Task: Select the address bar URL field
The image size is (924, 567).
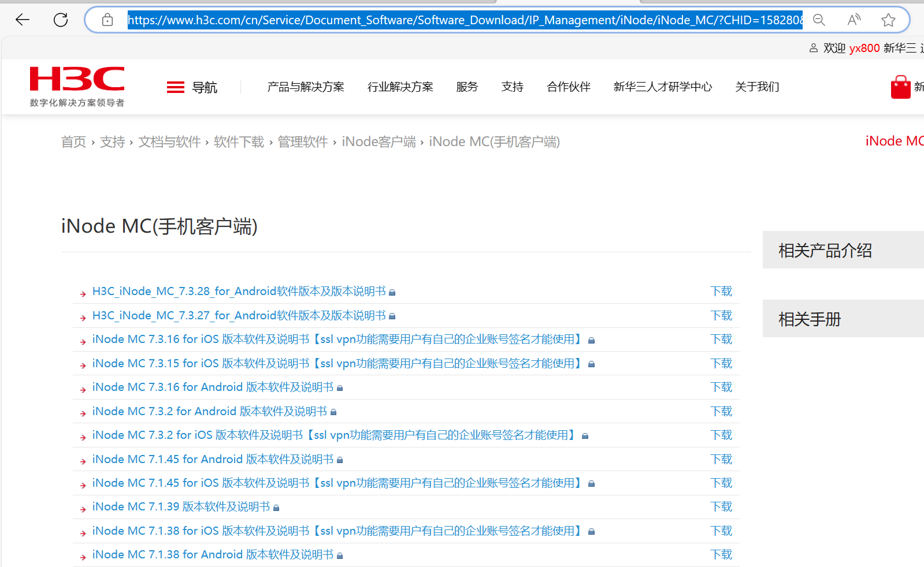Action: (465, 20)
